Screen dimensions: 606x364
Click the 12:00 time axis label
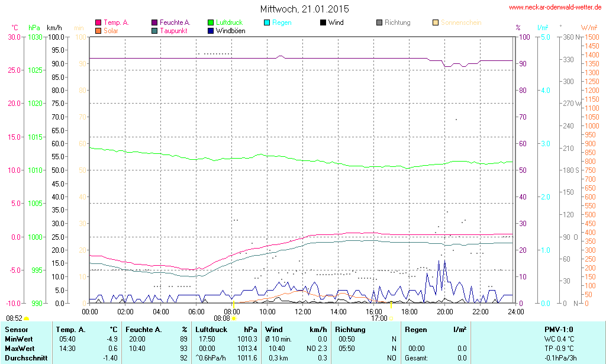pyautogui.click(x=303, y=311)
